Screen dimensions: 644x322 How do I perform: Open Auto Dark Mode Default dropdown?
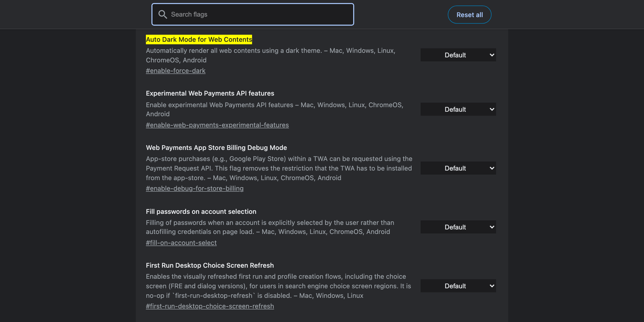458,55
